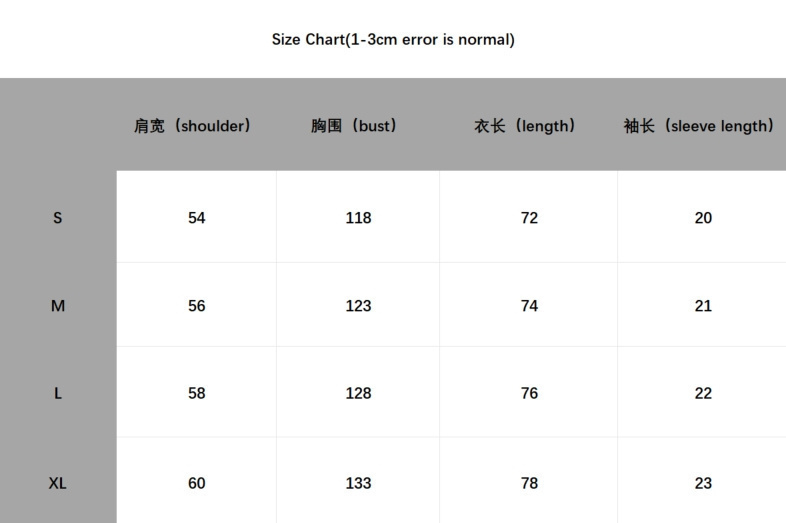786x523 pixels.
Task: Select sleeve length value 21 cell
Action: (x=703, y=305)
